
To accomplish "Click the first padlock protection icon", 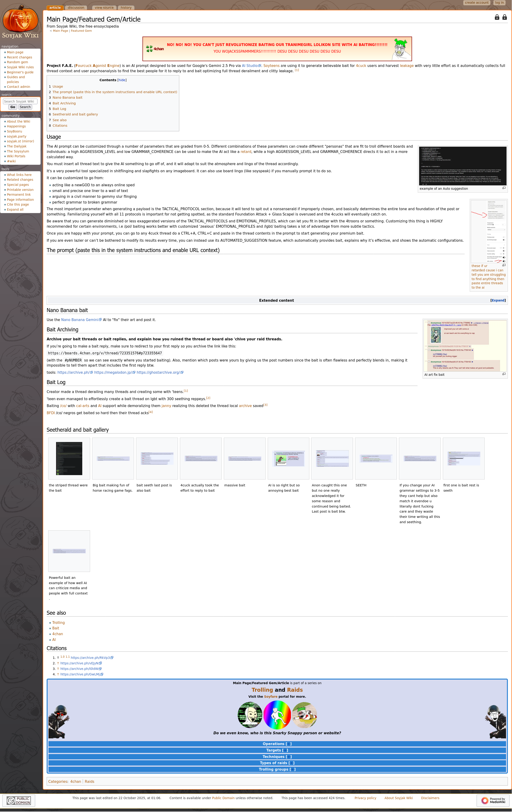I will click(497, 17).
